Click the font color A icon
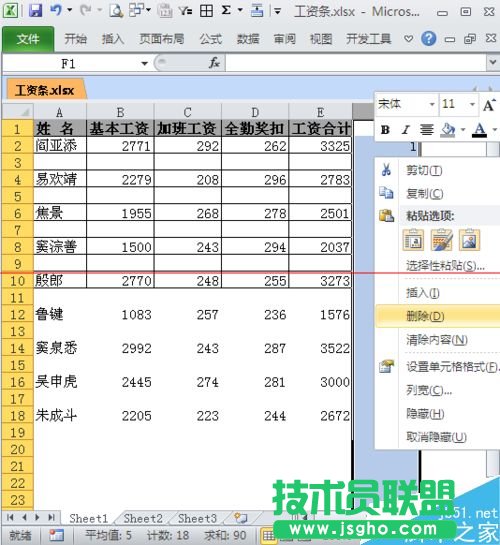500x545 pixels. pos(479,130)
